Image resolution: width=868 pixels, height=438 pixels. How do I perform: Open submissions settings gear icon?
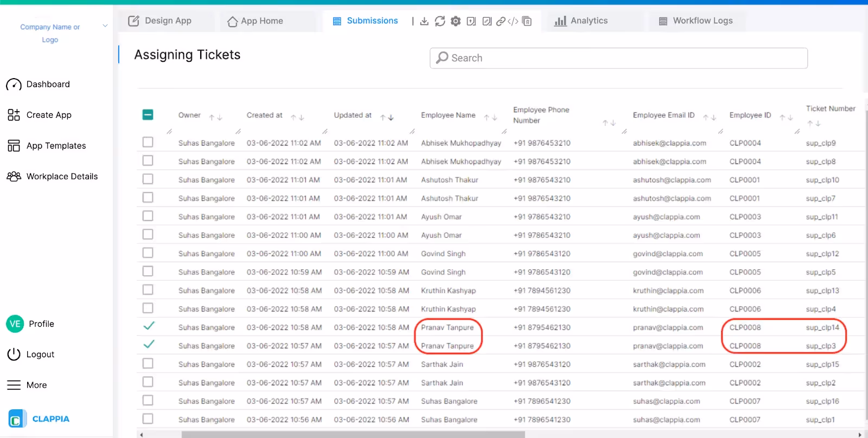click(456, 21)
